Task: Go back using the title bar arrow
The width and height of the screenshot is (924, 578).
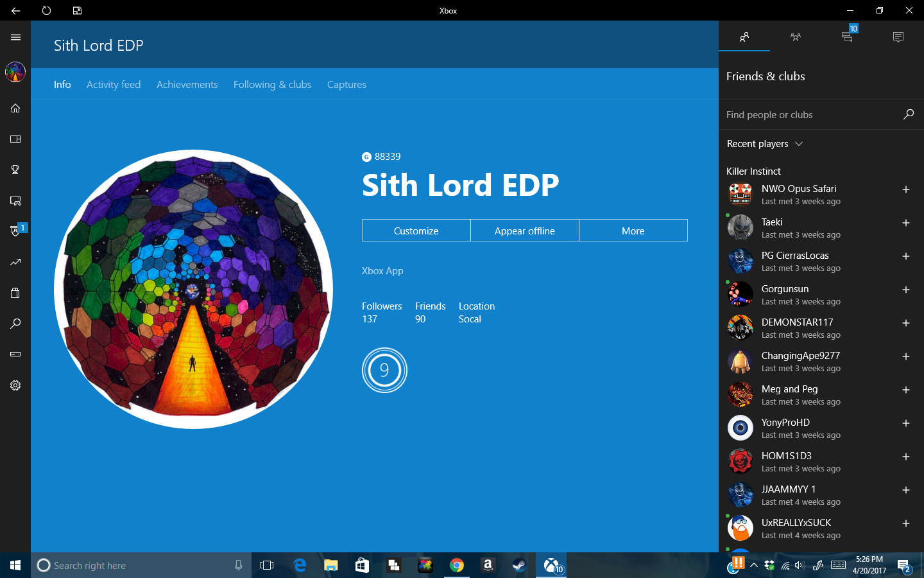Action: (x=15, y=10)
